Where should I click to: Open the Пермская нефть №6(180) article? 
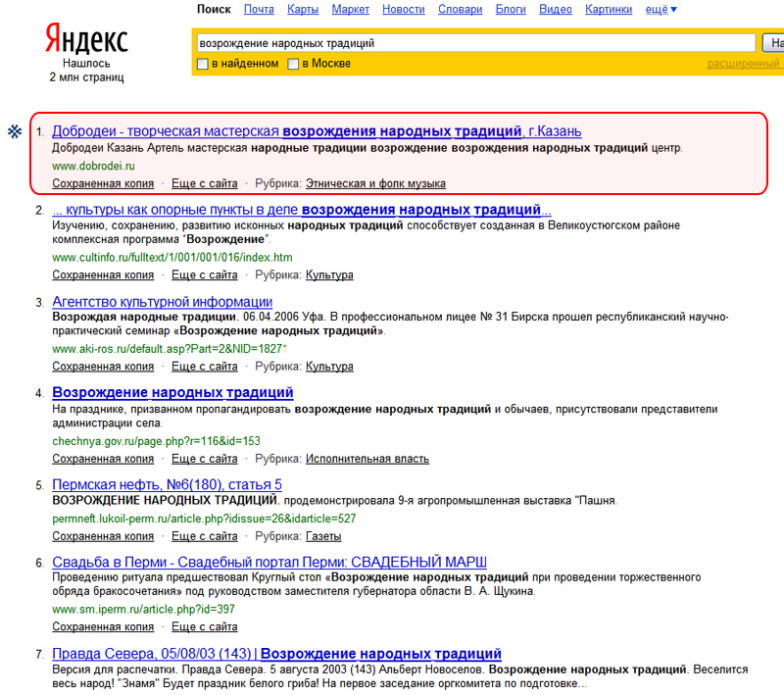click(x=167, y=484)
